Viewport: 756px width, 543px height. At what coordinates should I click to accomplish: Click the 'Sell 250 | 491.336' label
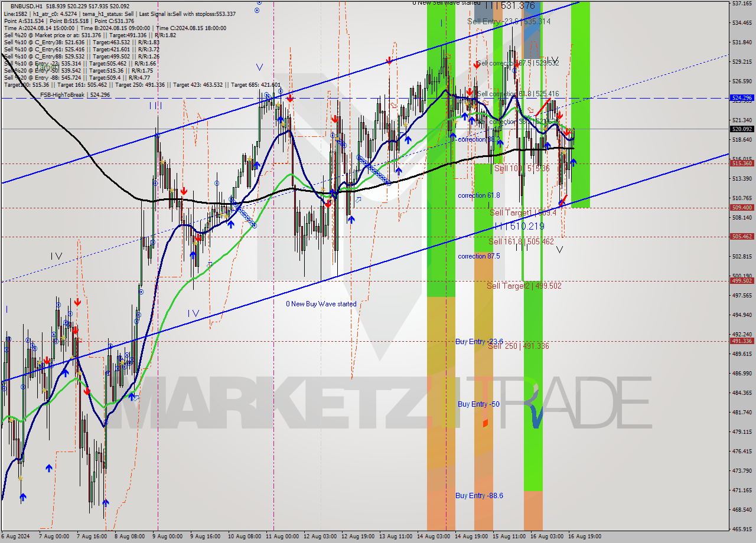tap(518, 346)
